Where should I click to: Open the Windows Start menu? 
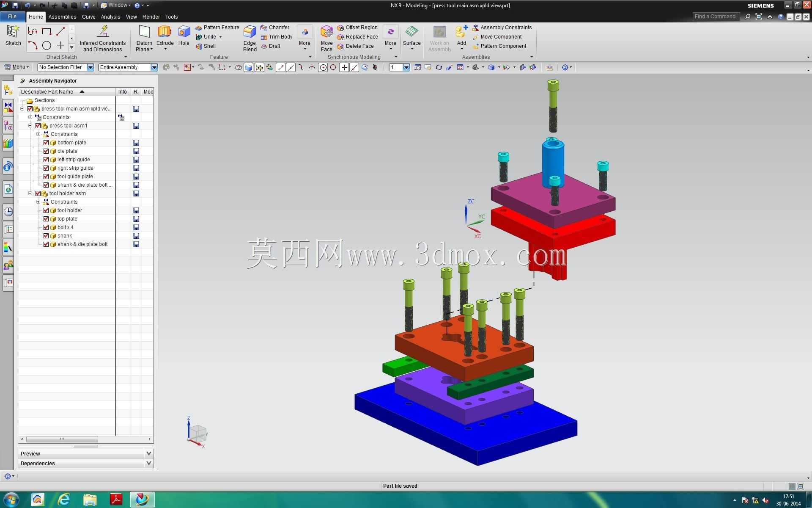point(11,500)
